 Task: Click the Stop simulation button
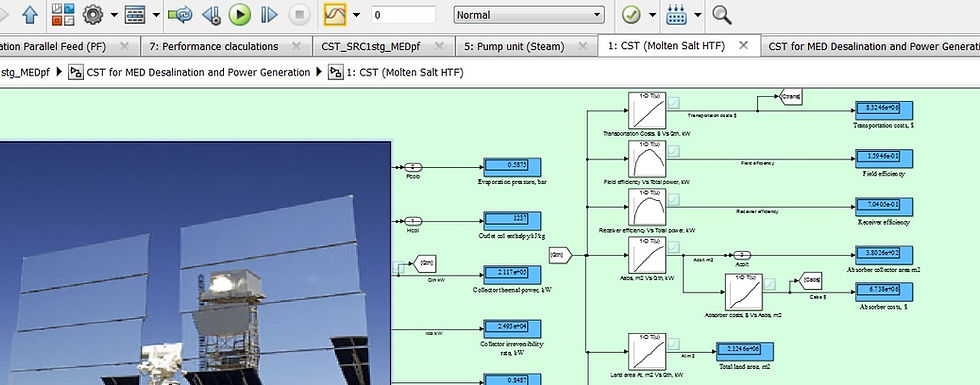click(299, 14)
